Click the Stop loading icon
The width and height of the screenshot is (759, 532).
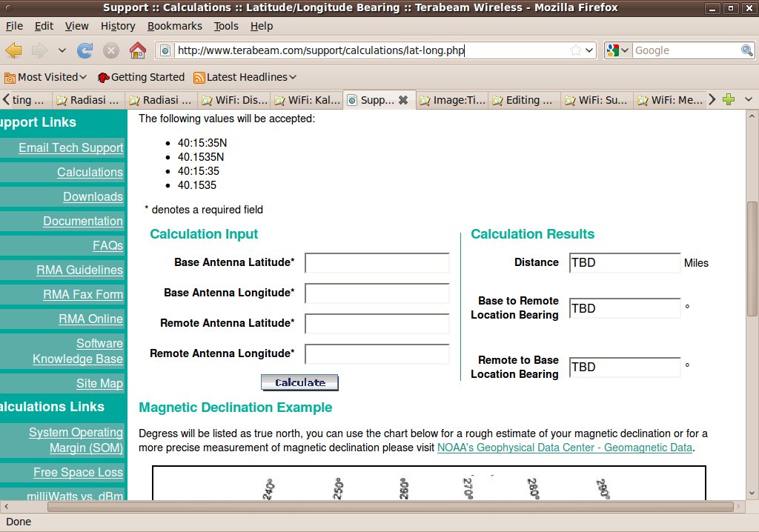pos(111,50)
